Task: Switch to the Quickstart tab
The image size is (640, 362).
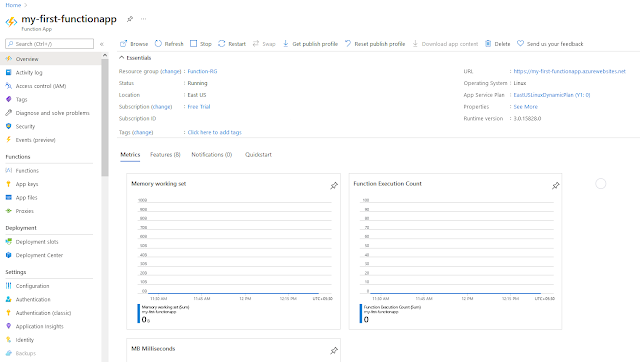Action: click(x=258, y=155)
